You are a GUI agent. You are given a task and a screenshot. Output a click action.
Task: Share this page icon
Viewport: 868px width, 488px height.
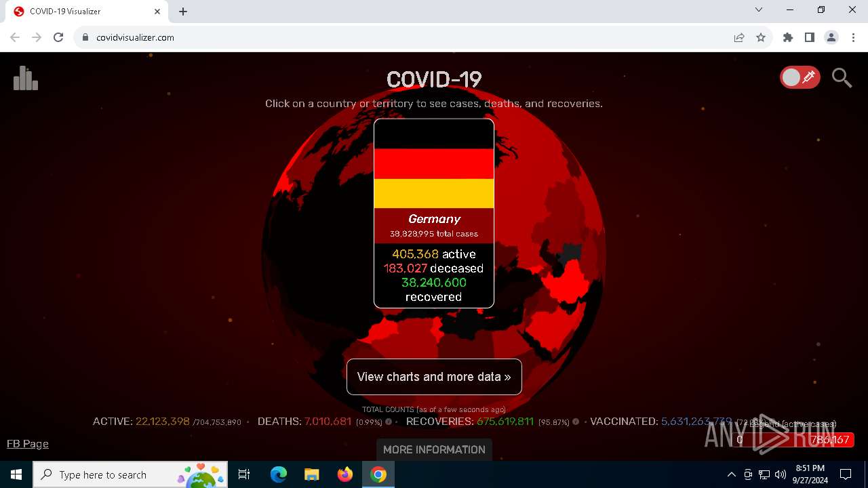[x=739, y=37]
